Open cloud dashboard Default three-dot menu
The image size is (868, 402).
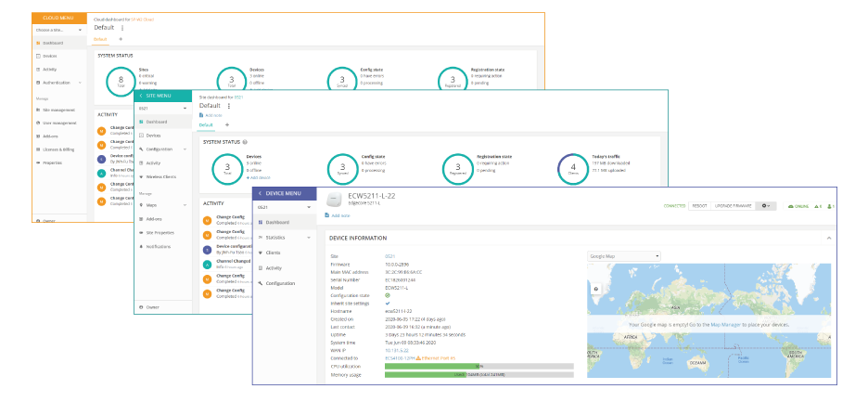pos(122,28)
